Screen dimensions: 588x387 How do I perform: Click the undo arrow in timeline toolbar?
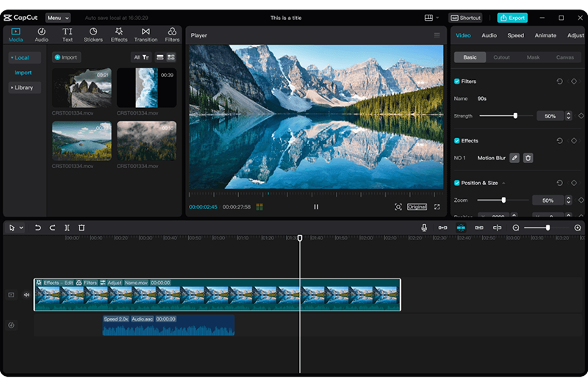click(38, 228)
